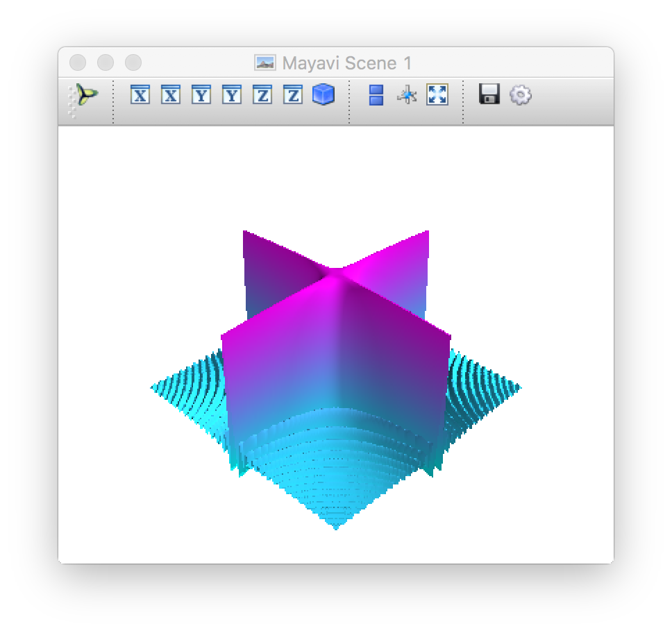Image resolution: width=672 pixels, height=633 pixels.
Task: Minimize the window with the middle title-bar button
Action: [106, 62]
